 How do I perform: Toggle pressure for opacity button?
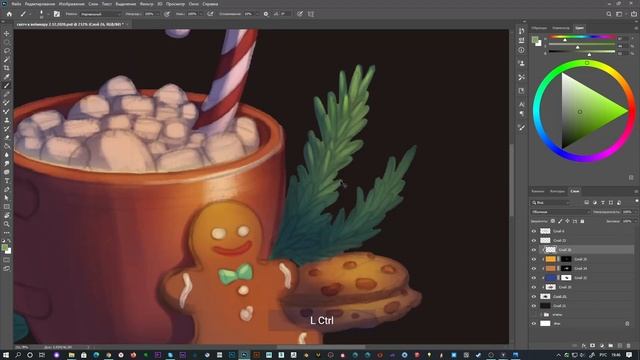(167, 14)
